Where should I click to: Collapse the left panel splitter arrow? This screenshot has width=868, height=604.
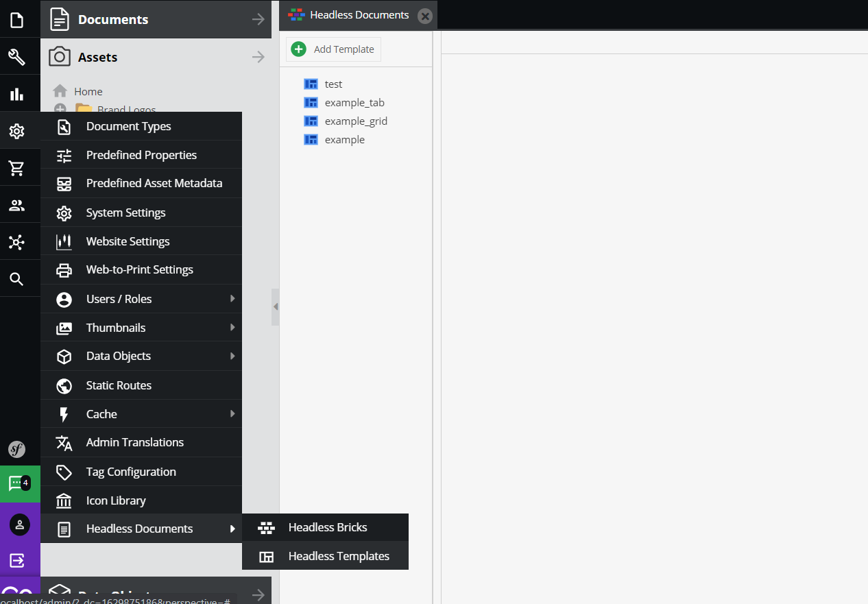coord(276,306)
